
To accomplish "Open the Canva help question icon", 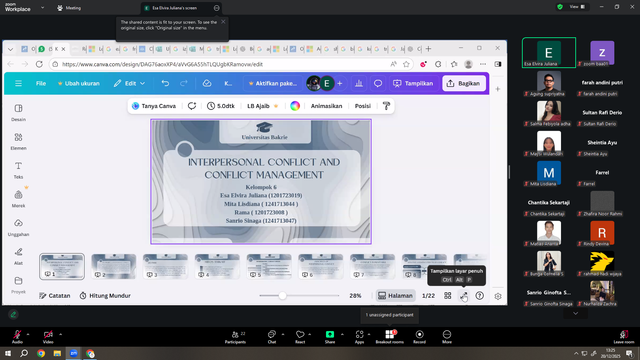I will [x=480, y=296].
